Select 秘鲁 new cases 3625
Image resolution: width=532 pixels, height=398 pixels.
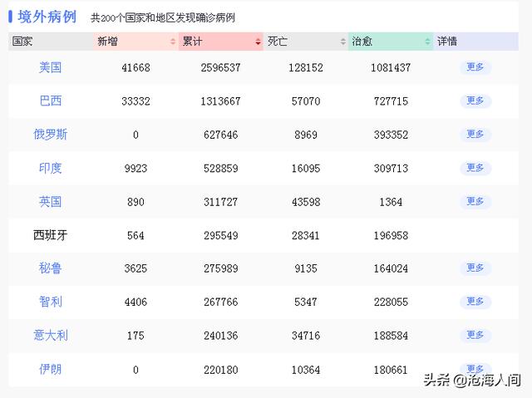[135, 268]
